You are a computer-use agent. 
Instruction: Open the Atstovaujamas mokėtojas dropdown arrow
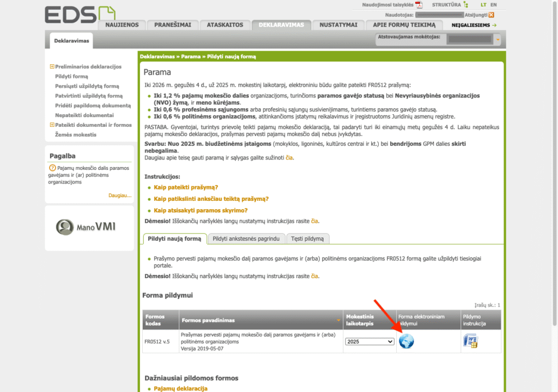coord(498,40)
